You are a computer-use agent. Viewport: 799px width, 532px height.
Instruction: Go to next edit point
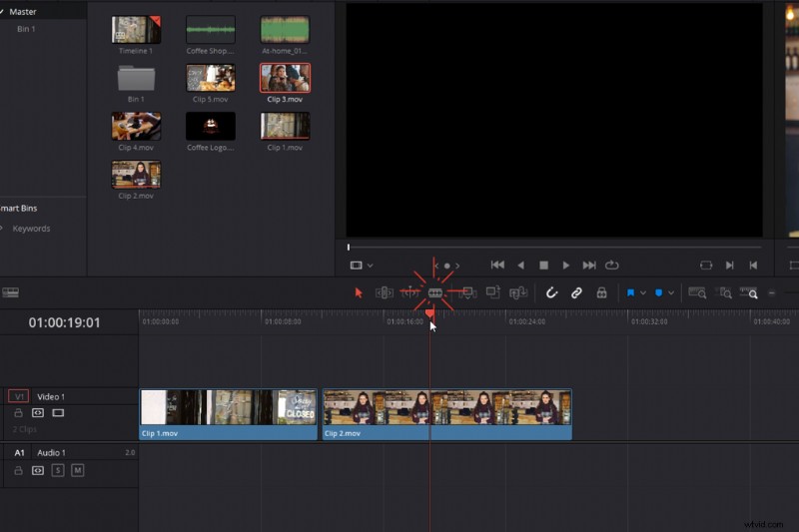pyautogui.click(x=730, y=265)
